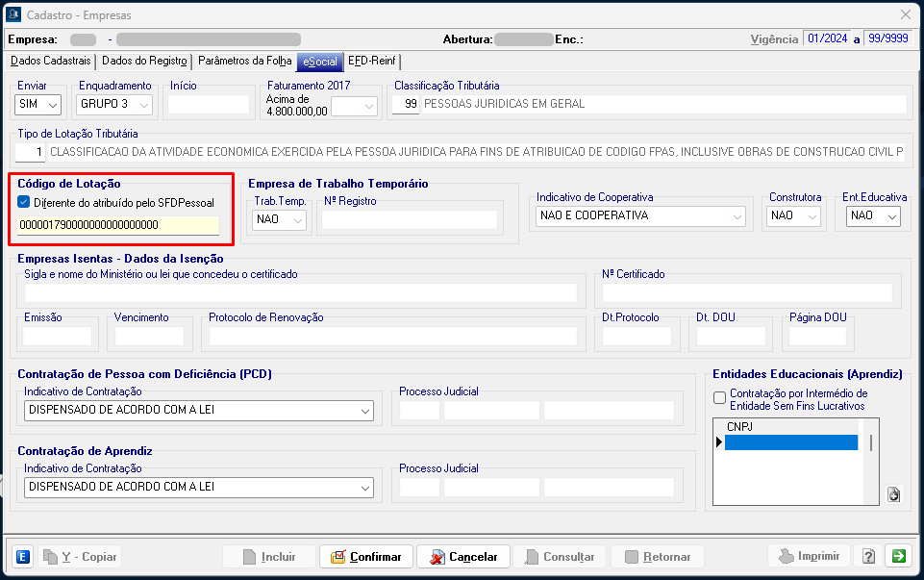Click the Código de Lotação input field
924x580 pixels.
tap(117, 226)
